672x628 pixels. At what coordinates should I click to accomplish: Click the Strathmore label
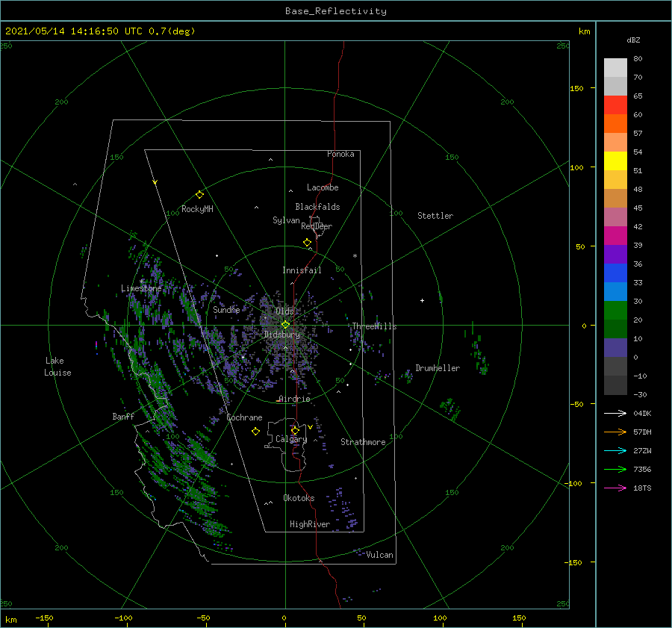click(x=363, y=442)
